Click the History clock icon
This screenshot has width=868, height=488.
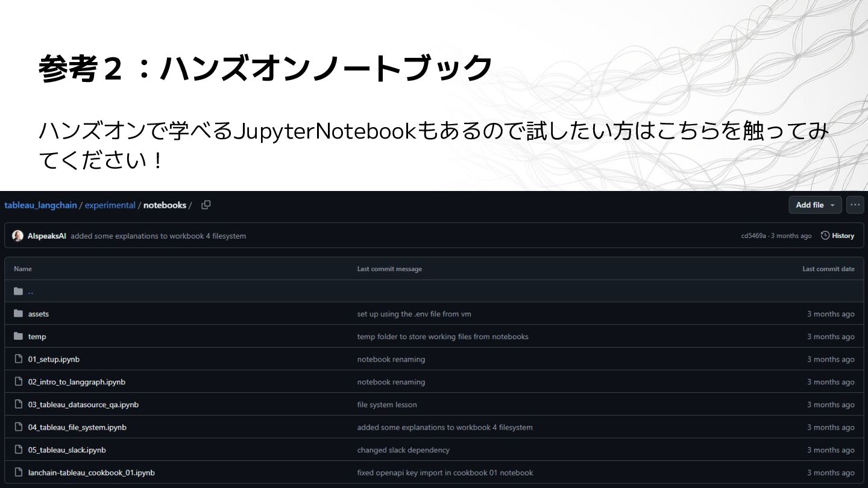tap(825, 236)
